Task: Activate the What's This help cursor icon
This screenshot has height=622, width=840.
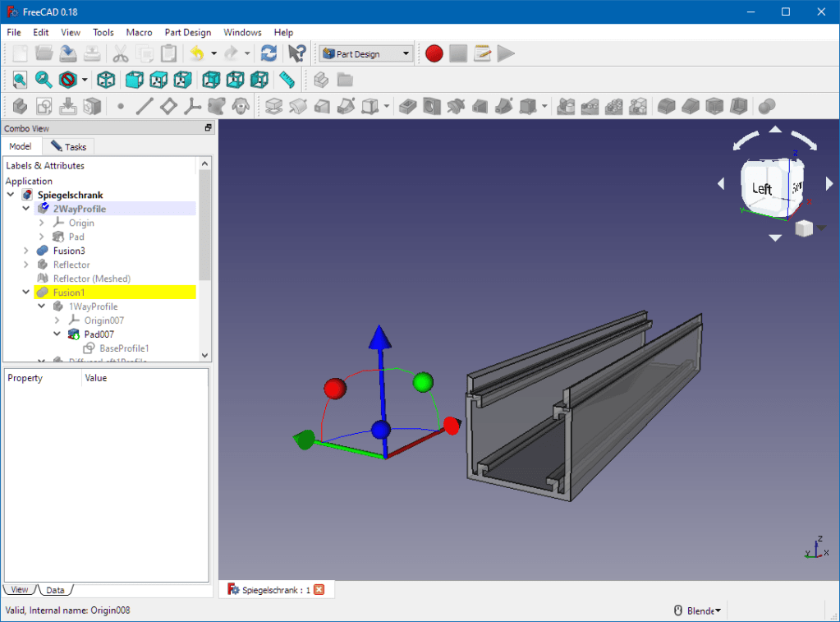Action: [x=296, y=53]
